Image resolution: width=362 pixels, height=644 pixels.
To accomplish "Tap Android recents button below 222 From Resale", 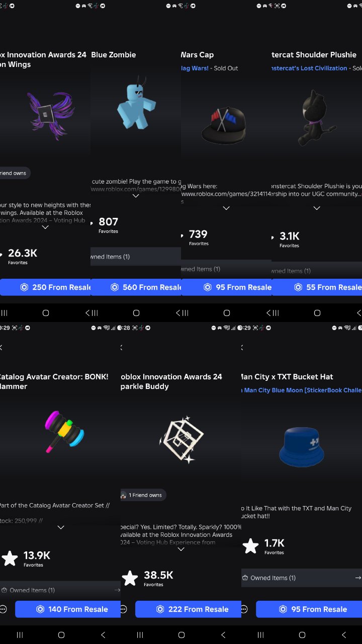I will click(x=140, y=635).
